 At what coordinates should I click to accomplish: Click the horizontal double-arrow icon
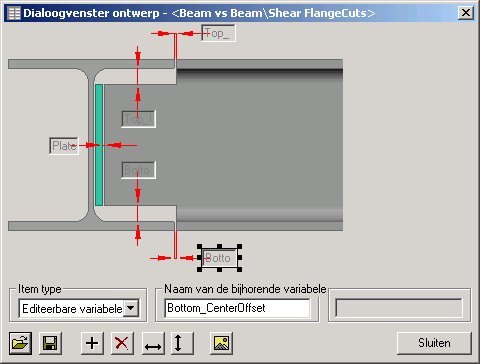(x=153, y=343)
